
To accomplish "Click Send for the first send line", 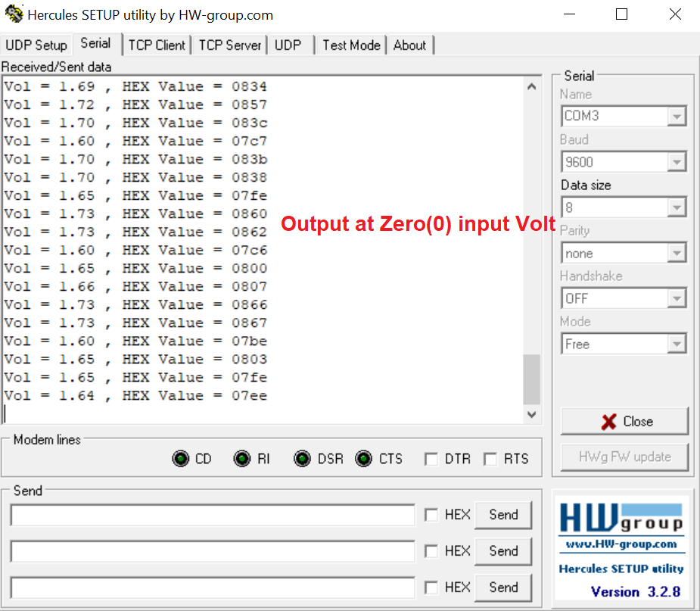I will [x=503, y=515].
